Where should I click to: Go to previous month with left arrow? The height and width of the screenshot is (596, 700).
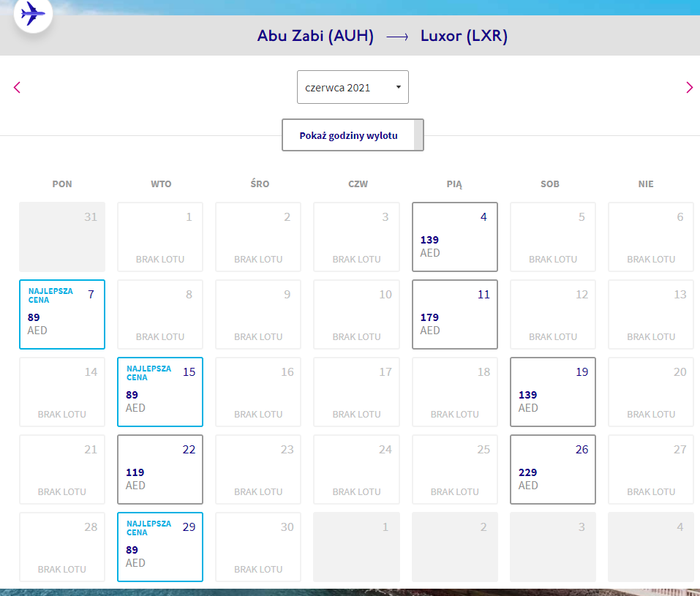17,88
